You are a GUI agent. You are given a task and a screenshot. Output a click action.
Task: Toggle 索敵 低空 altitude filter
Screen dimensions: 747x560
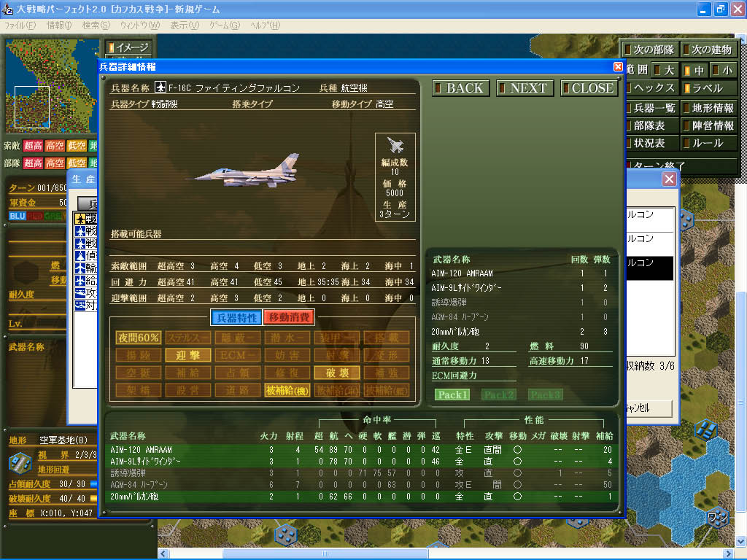pyautogui.click(x=76, y=146)
